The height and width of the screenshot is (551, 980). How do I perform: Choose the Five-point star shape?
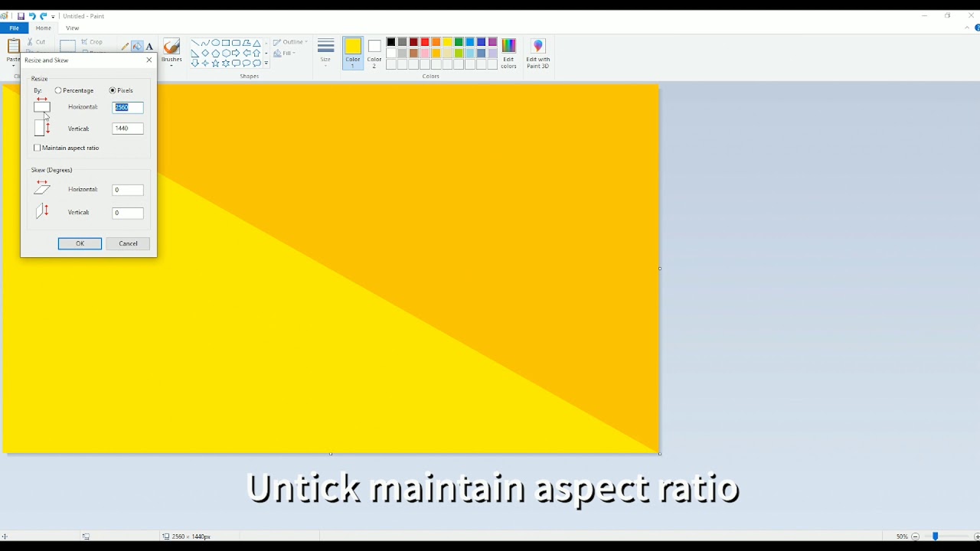(216, 63)
